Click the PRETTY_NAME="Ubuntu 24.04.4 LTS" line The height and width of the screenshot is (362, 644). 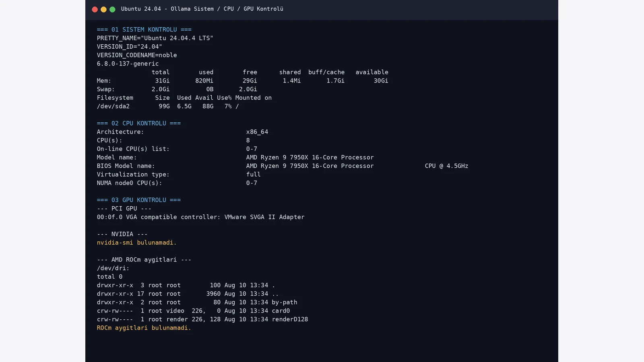click(155, 38)
